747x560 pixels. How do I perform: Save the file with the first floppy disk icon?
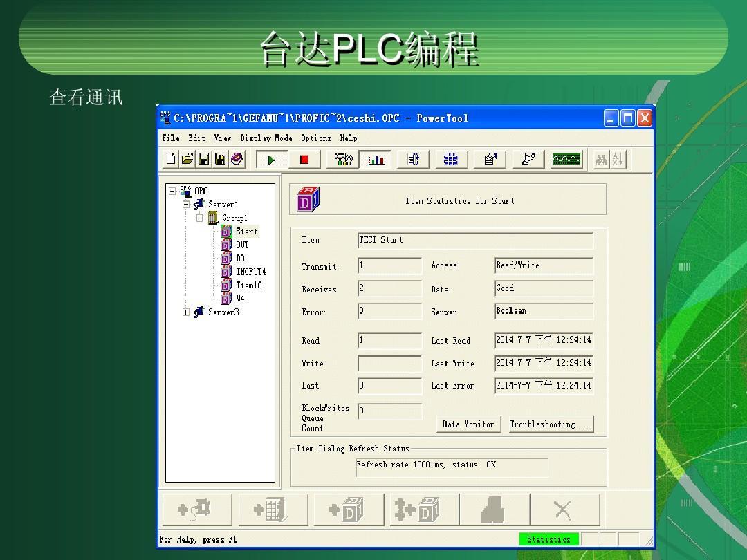[203, 159]
